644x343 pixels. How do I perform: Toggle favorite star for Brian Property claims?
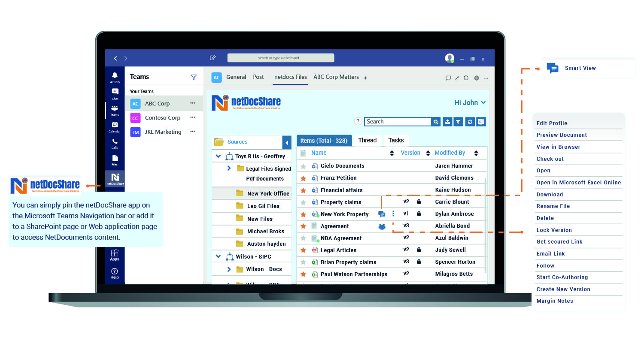(x=303, y=262)
